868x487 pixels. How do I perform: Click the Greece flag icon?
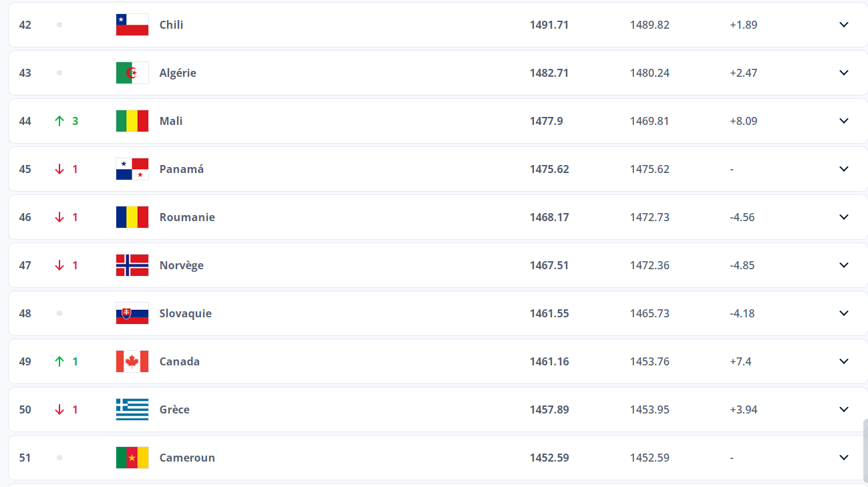tap(132, 410)
